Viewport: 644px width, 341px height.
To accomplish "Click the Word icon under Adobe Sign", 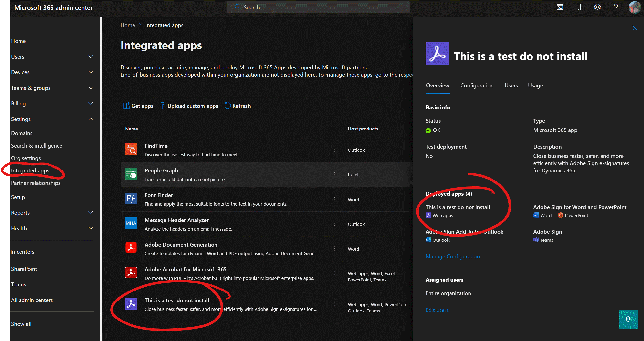I will pos(535,215).
